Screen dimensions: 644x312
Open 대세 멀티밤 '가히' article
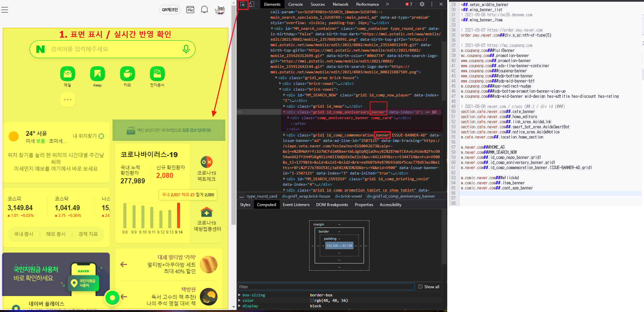tap(169, 264)
